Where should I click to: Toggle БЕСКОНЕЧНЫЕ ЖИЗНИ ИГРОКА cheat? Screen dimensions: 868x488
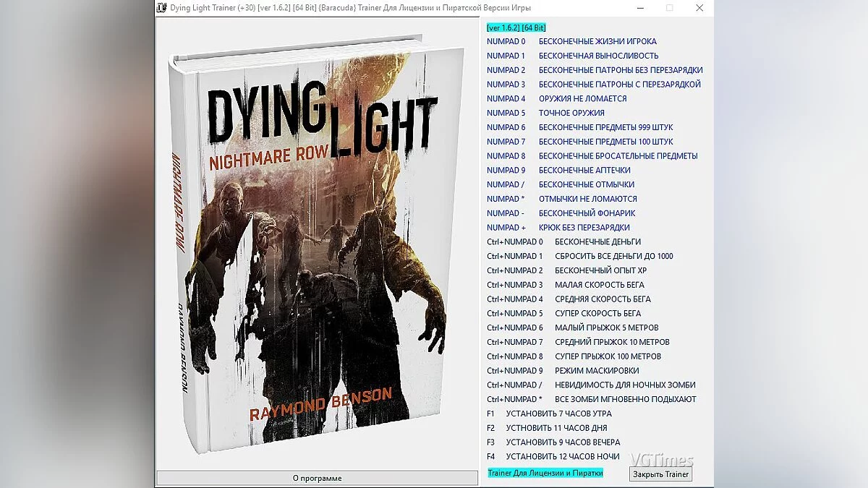597,41
